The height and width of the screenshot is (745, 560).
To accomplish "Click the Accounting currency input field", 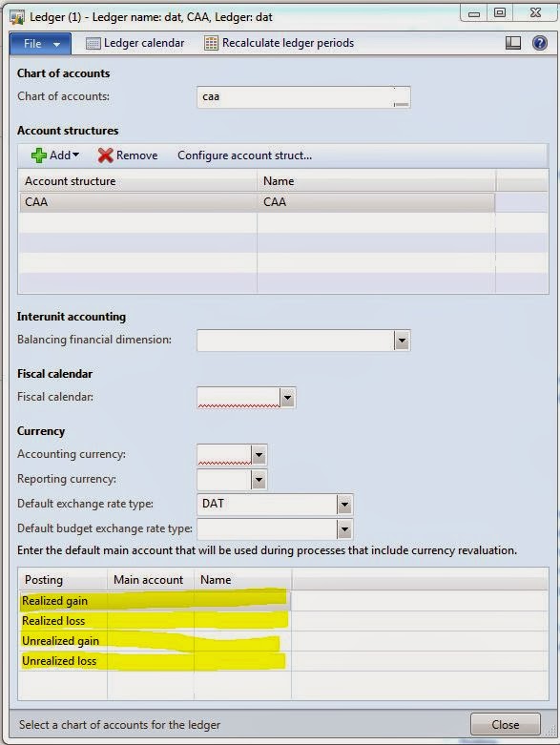I will pyautogui.click(x=224, y=455).
